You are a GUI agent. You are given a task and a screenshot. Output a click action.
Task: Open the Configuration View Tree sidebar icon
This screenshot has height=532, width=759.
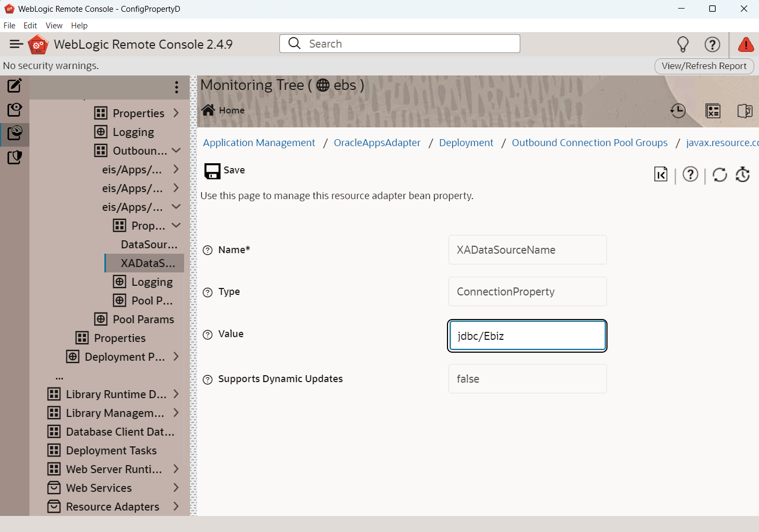[x=14, y=109]
